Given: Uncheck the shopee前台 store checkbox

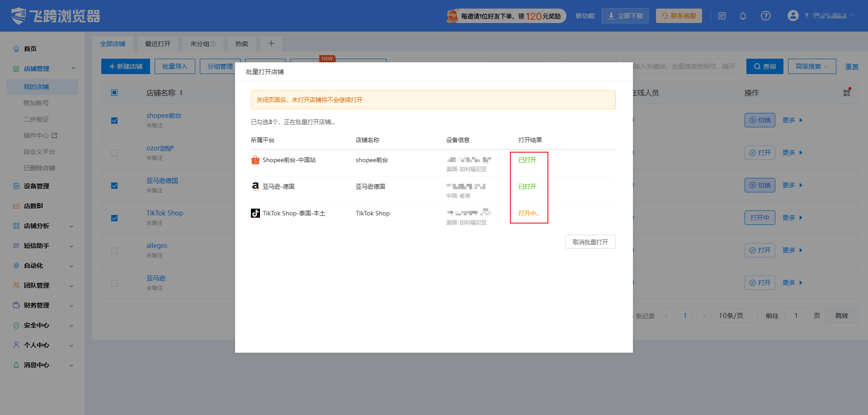Looking at the screenshot, I should tap(114, 121).
